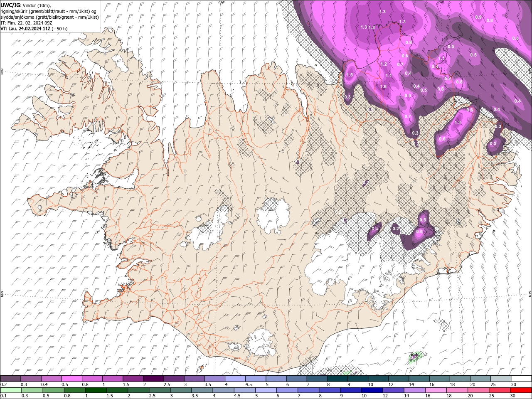Image resolution: width=532 pixels, height=399 pixels.
Task: Click the 'slydda/snjókoma' legend description line
Action: [49, 17]
